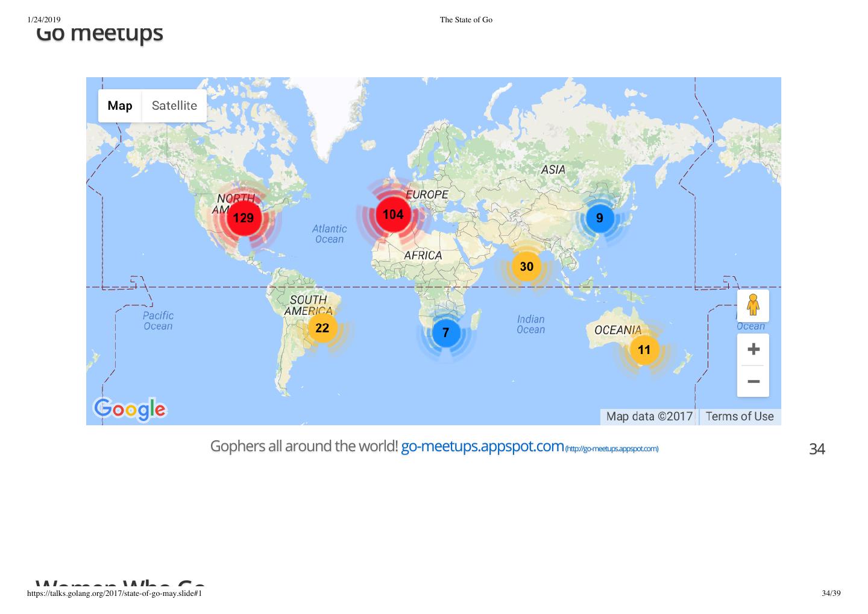This screenshot has width=868, height=614.
Task: Click the blue 9 cluster in East Asia
Action: 599,218
